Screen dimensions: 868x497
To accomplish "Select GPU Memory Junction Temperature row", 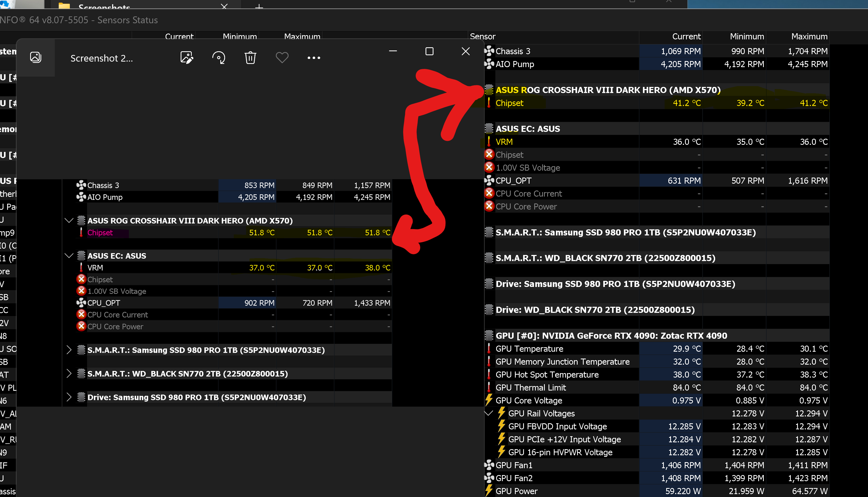I will coord(656,361).
